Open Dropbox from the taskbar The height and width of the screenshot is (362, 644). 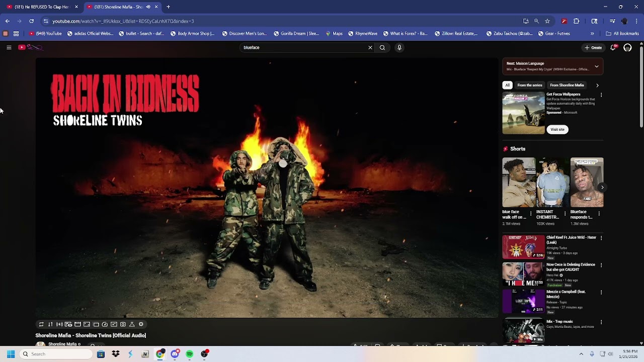tap(116, 354)
